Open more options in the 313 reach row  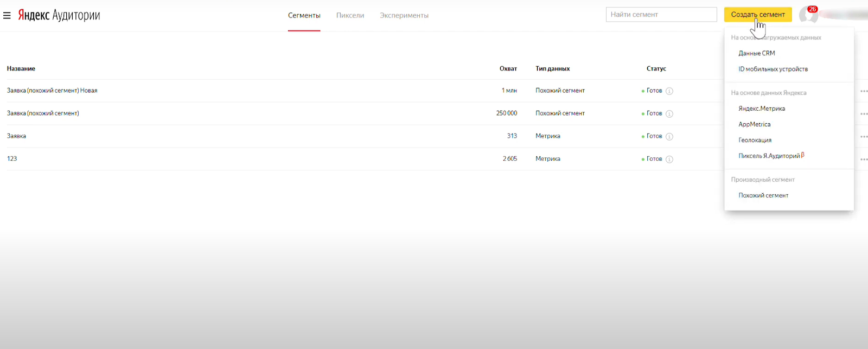tap(864, 137)
